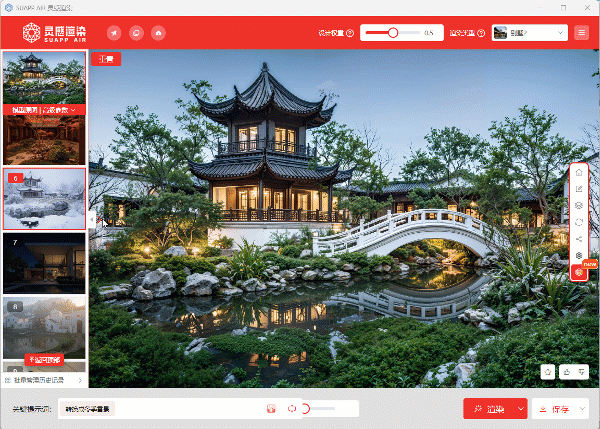This screenshot has width=600, height=429.
Task: Click the edit pencil icon in right toolbar
Action: coord(579,189)
